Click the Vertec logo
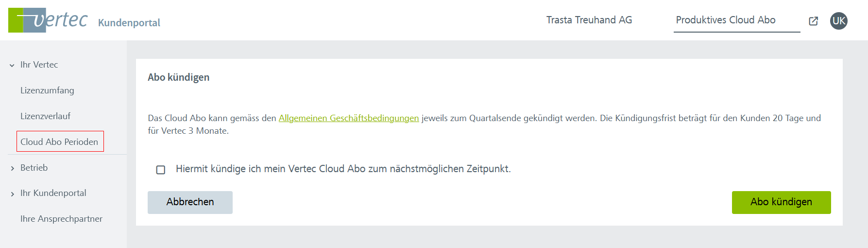Image resolution: width=868 pixels, height=248 pixels. (x=48, y=20)
